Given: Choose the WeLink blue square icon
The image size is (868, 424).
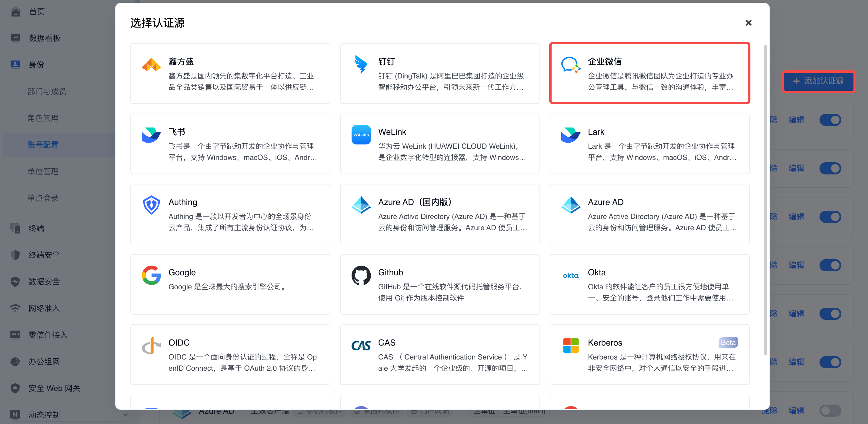Looking at the screenshot, I should click(x=361, y=135).
